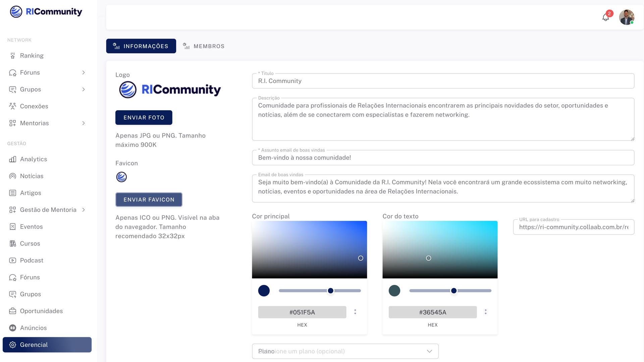Click the Ranking sidebar icon
Screen dimensions: 644x362
(13, 56)
